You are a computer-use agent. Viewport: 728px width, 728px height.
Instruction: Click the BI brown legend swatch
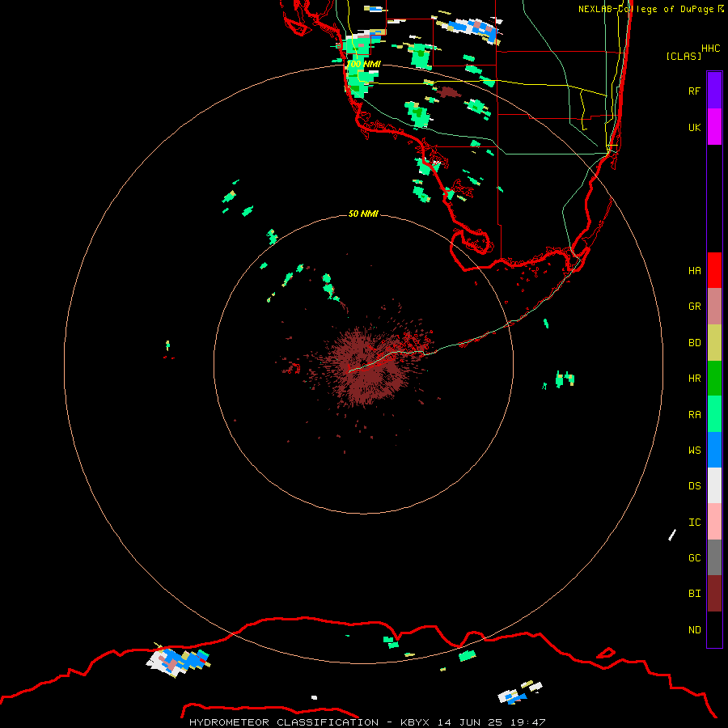tap(714, 594)
